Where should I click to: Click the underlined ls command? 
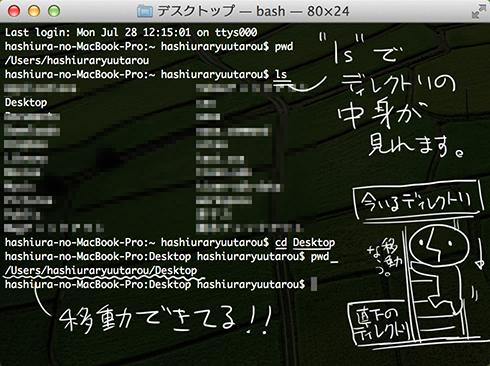tap(281, 74)
